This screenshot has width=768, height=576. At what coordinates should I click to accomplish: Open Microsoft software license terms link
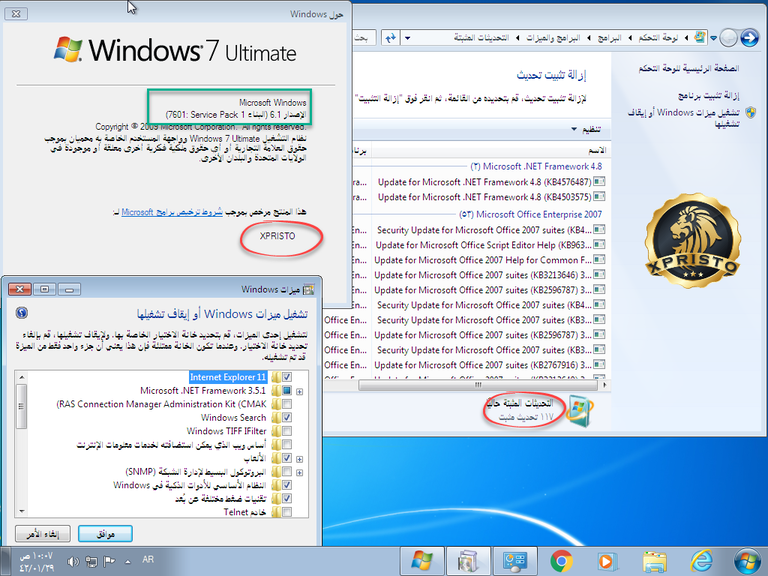(172, 212)
